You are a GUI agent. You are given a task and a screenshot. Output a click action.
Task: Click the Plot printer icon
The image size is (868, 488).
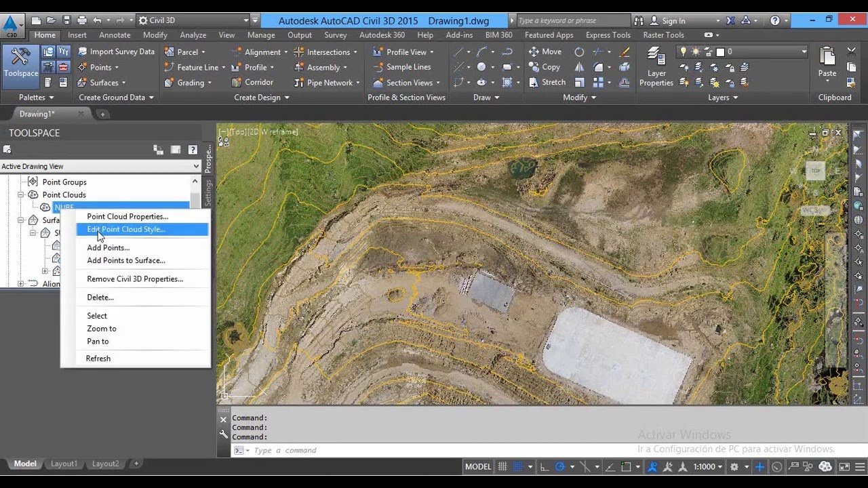[x=82, y=20]
